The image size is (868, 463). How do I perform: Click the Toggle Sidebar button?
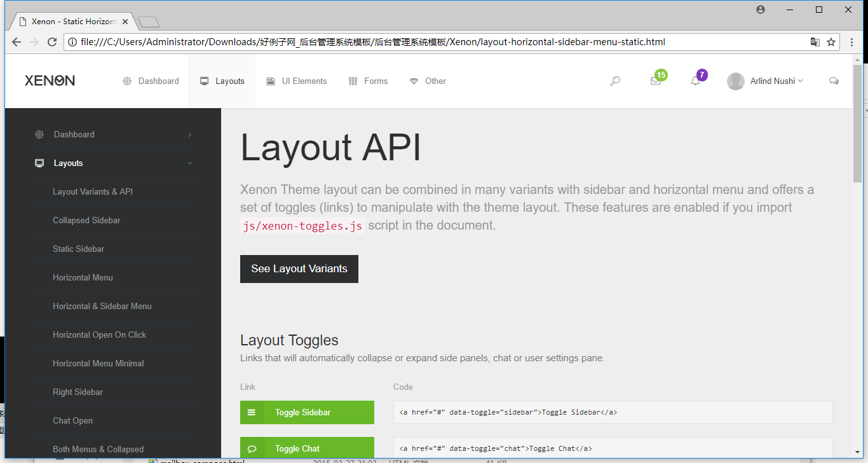(307, 413)
